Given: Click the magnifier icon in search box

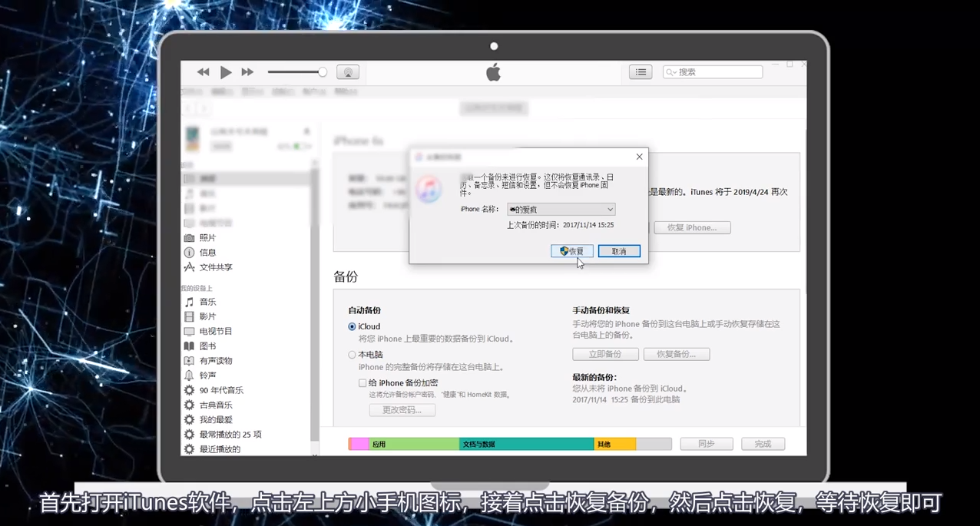Looking at the screenshot, I should pos(671,72).
